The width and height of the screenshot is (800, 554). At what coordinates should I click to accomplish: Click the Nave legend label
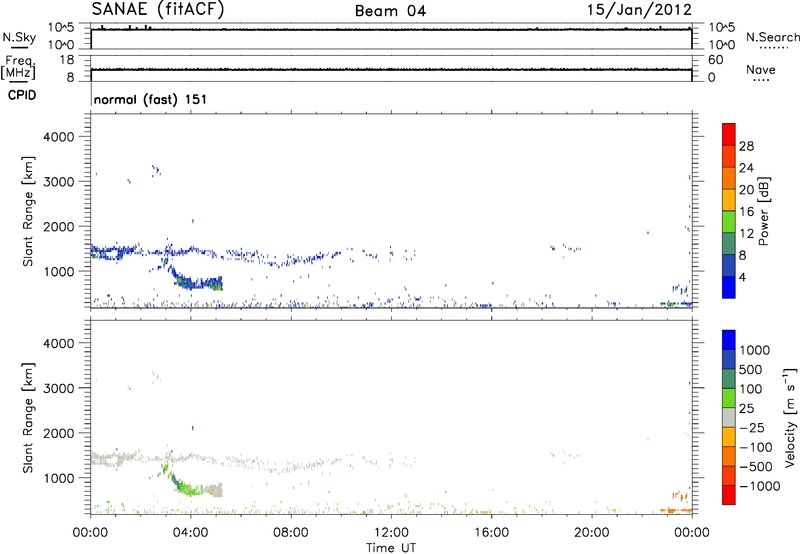tap(761, 69)
